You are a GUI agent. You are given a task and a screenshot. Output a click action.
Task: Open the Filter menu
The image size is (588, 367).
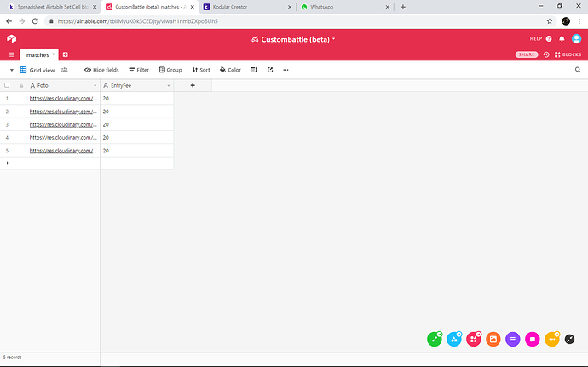pyautogui.click(x=139, y=70)
